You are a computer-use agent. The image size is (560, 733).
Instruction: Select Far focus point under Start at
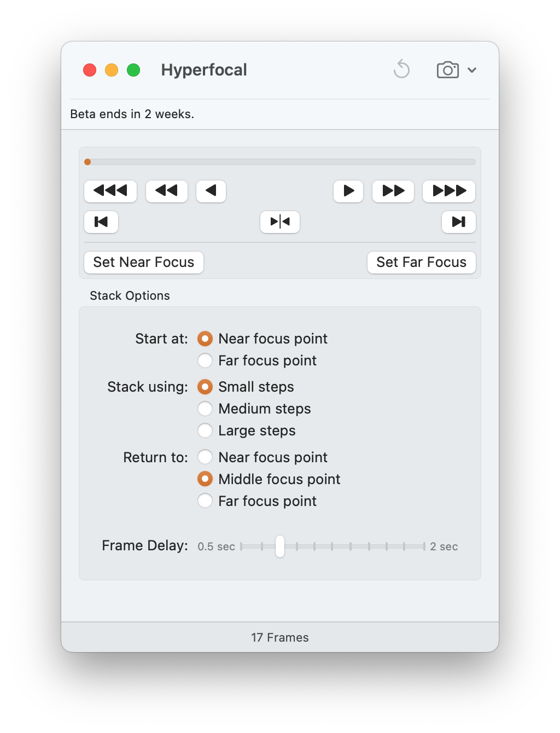point(205,361)
